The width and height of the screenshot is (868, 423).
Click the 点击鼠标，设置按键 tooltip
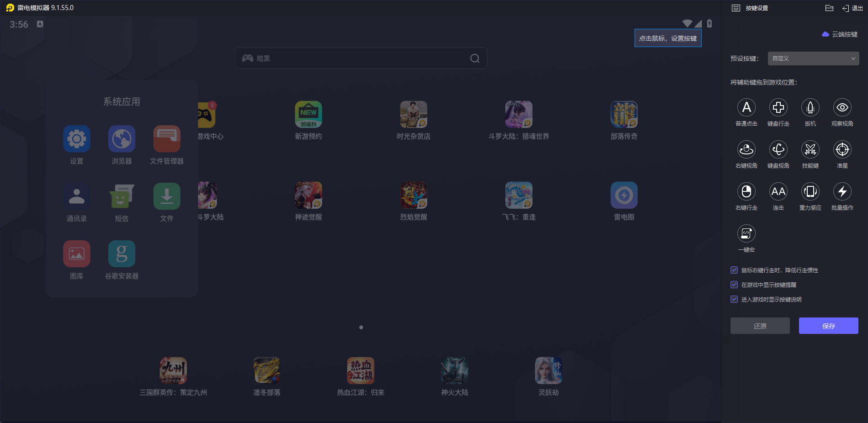coord(668,38)
